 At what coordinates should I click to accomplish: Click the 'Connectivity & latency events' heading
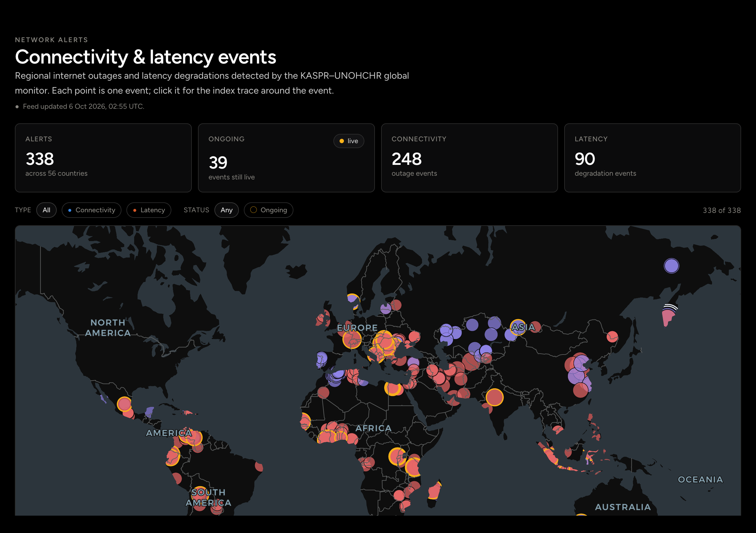[x=146, y=57]
